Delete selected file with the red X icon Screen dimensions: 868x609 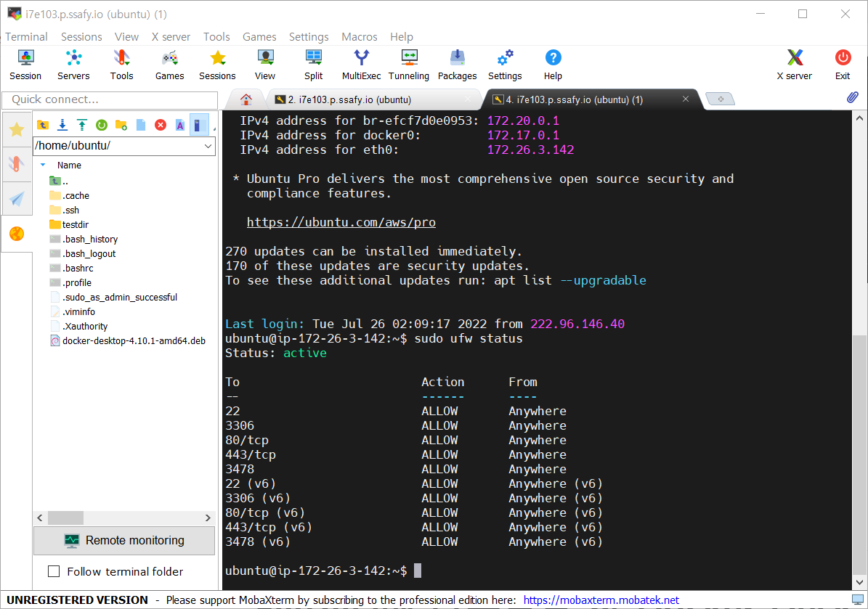(160, 125)
